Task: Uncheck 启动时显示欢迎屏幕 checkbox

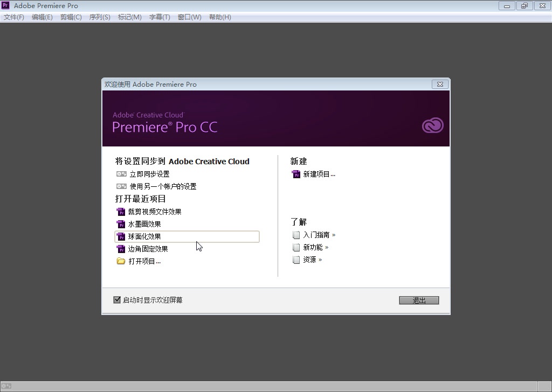Action: pyautogui.click(x=117, y=299)
